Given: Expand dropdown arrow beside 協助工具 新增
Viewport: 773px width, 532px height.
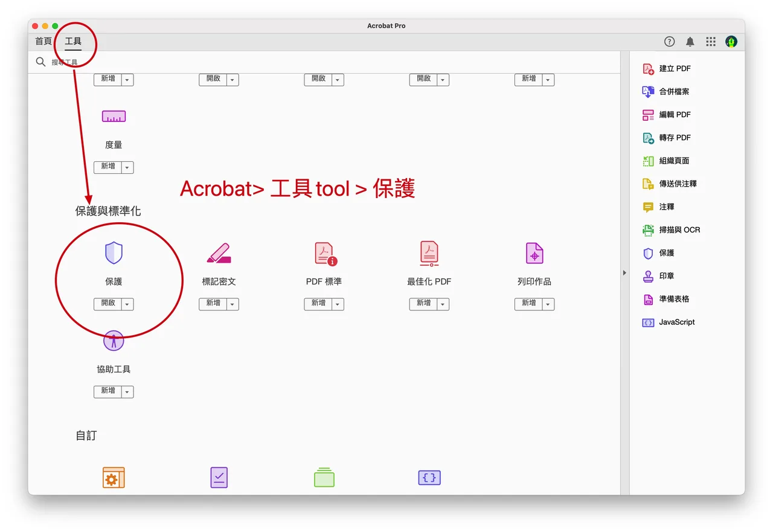Looking at the screenshot, I should coord(127,392).
